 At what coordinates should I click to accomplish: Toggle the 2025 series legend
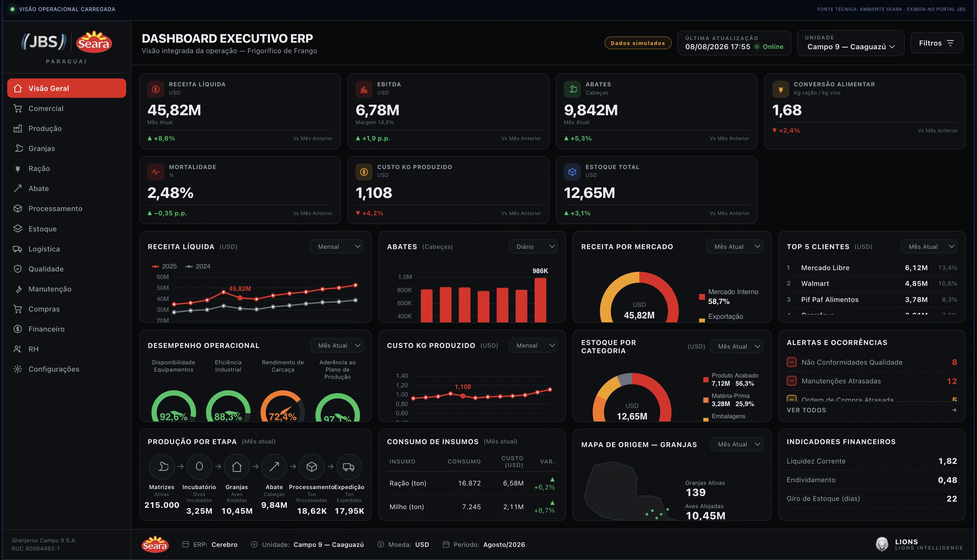pos(164,266)
